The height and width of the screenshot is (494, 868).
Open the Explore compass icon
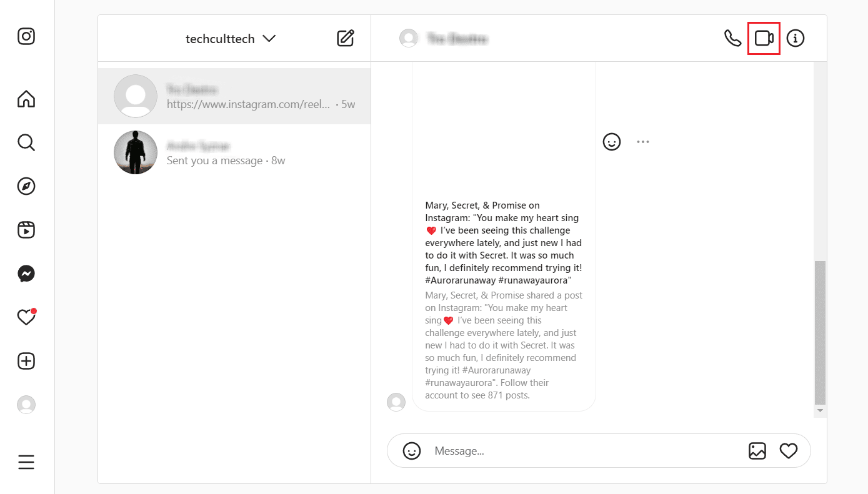coord(26,186)
